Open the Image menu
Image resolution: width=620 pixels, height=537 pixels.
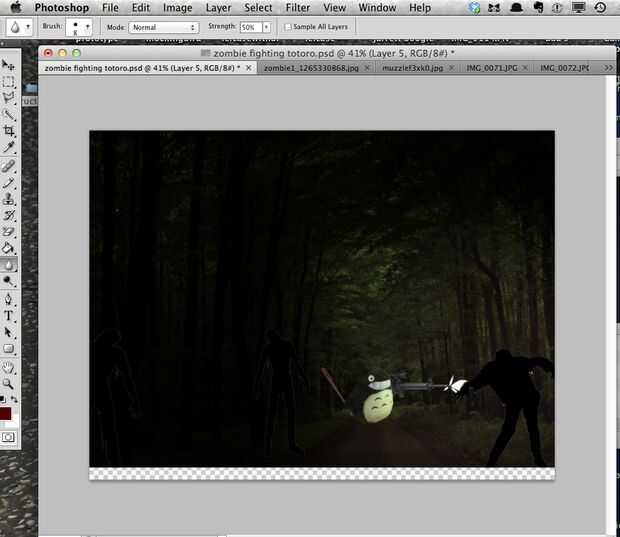click(178, 8)
